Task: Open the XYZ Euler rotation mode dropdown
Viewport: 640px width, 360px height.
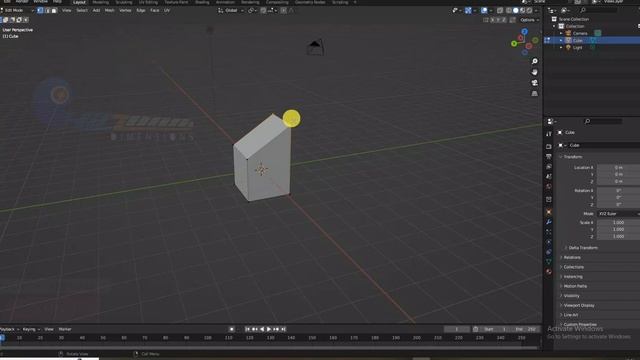Action: (618, 214)
